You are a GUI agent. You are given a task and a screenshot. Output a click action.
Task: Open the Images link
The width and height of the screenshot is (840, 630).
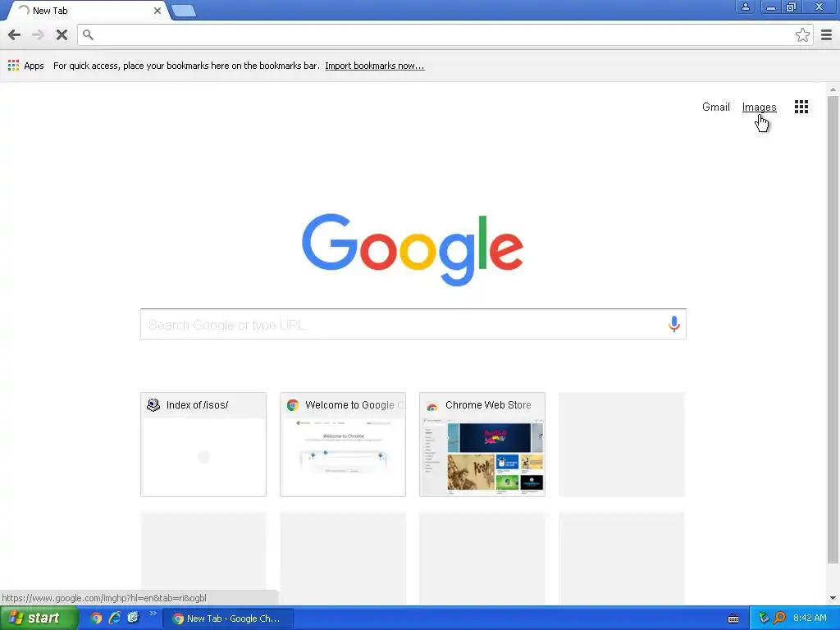click(759, 107)
